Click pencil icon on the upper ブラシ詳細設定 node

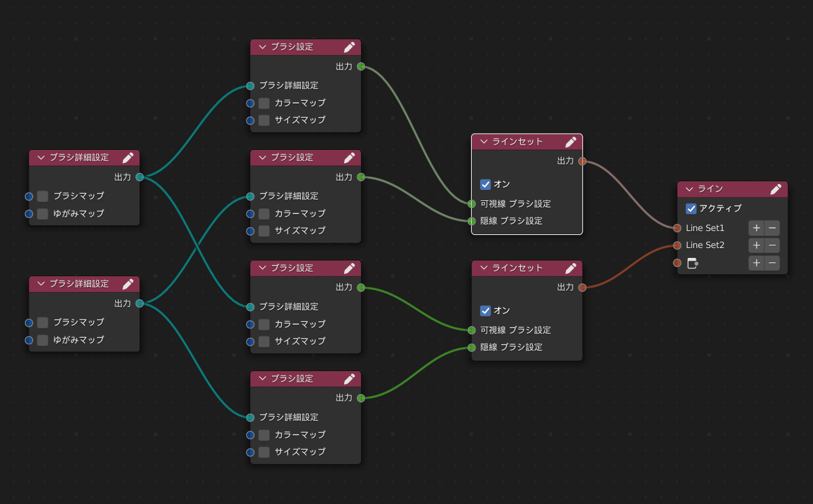(128, 158)
